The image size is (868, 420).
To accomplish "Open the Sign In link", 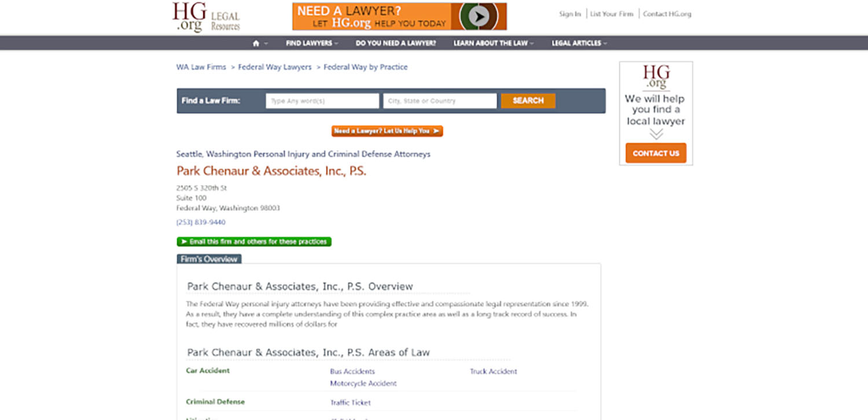I will coord(569,14).
